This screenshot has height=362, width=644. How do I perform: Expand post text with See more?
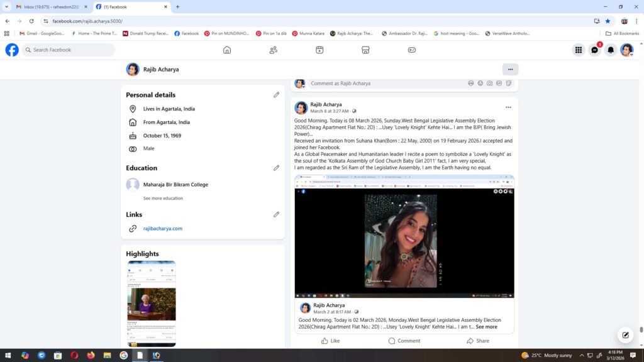[x=486, y=327]
